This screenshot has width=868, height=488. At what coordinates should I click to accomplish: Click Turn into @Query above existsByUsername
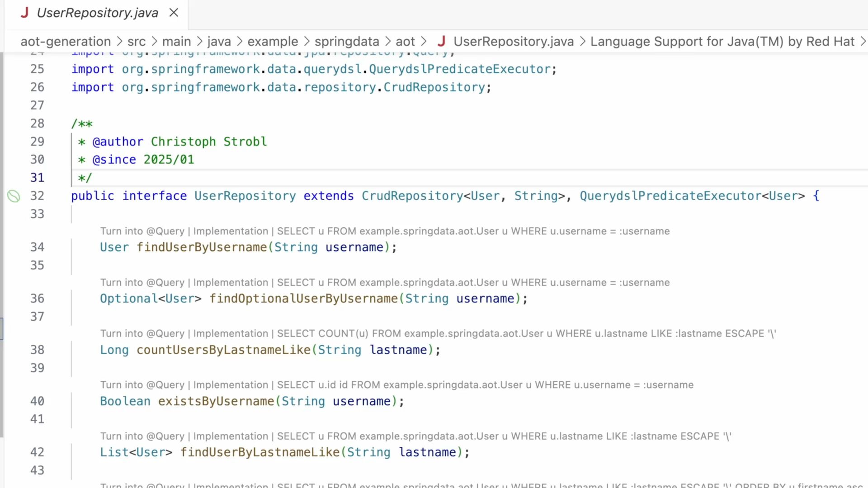pyautogui.click(x=142, y=385)
